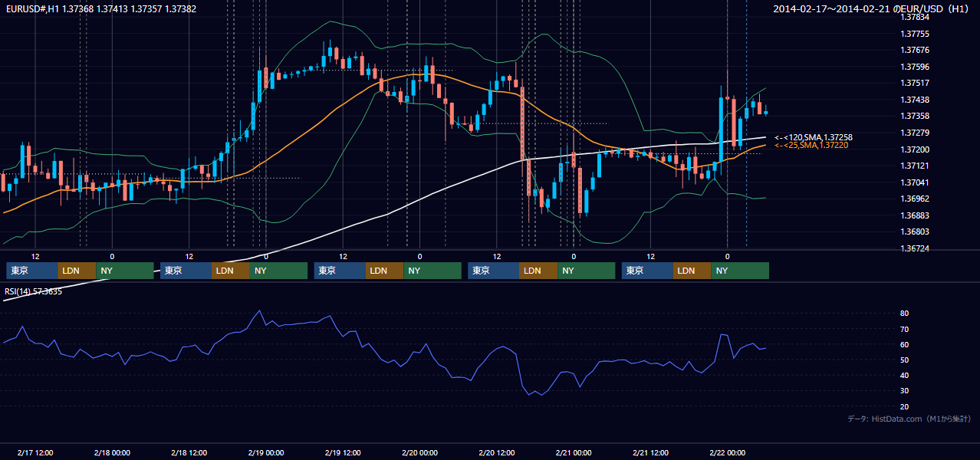
Task: Click the lowest price label 1.36724
Action: [x=914, y=248]
